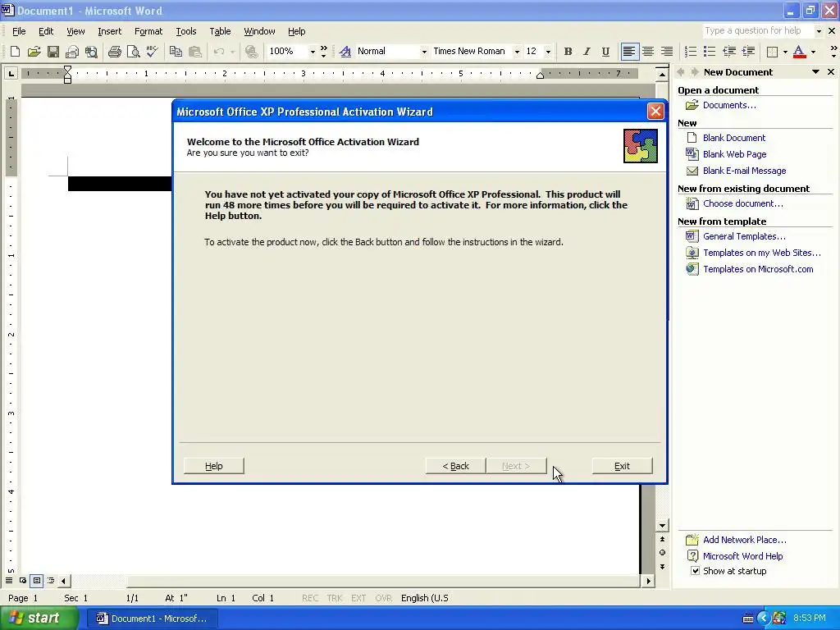The image size is (840, 630).
Task: Click the Windows Start button
Action: pos(39,619)
